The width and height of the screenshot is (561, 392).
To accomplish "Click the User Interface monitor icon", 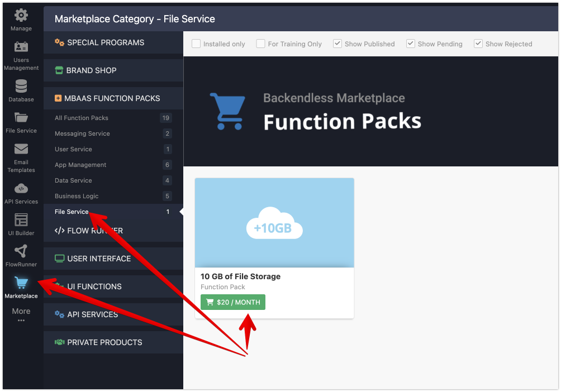I will point(59,258).
